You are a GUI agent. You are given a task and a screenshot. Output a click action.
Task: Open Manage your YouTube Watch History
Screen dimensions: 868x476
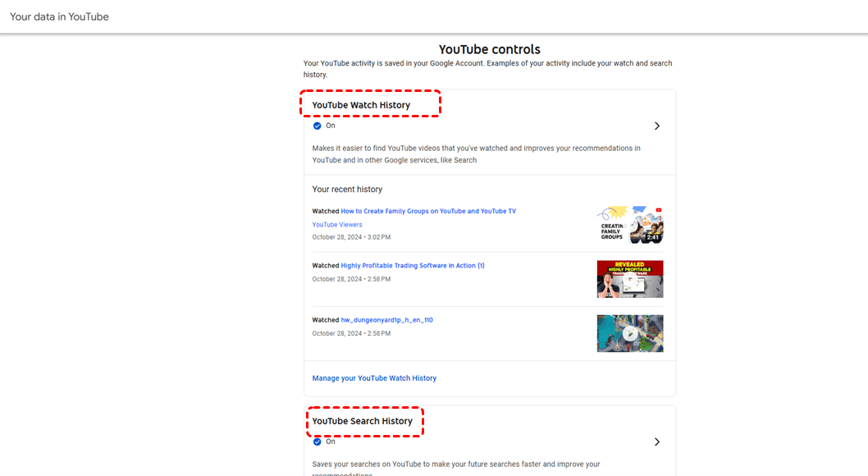tap(374, 378)
